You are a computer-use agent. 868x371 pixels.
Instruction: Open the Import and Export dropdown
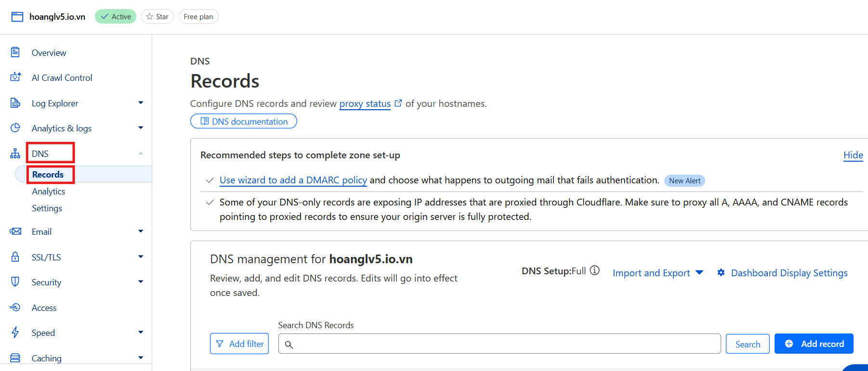[658, 273]
